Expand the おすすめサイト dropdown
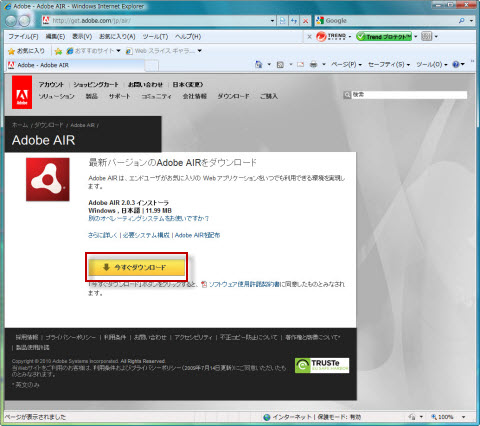Viewport: 480px width, 426px height. [118, 51]
